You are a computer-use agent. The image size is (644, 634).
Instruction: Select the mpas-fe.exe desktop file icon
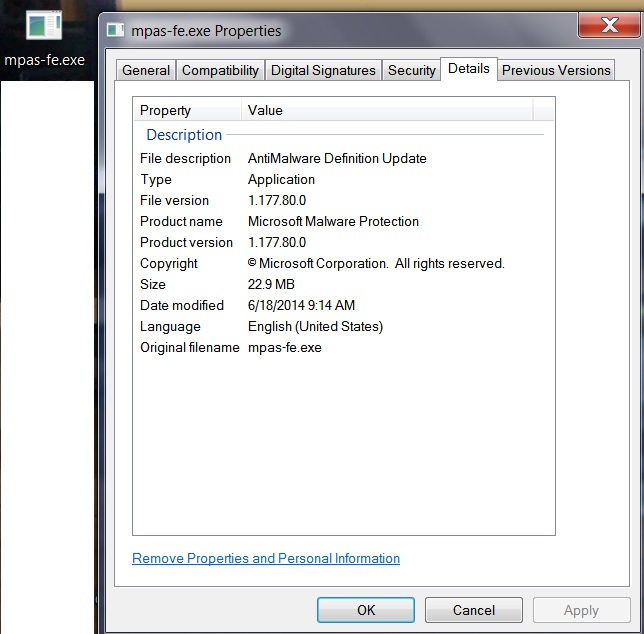(x=44, y=25)
